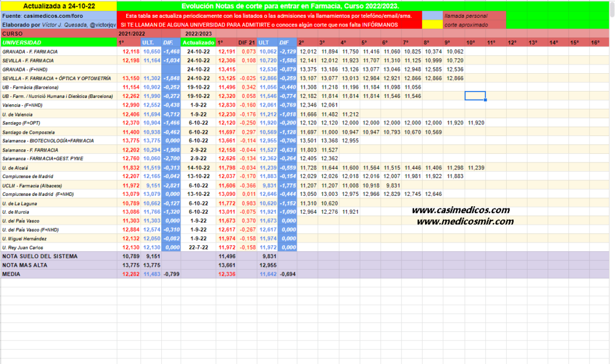The image size is (615, 364).
Task: Click the vertical scrollbar thumb on the right edge
Action: point(612,9)
